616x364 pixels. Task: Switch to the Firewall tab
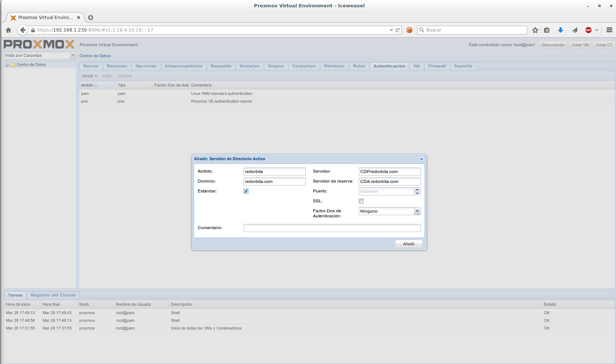coord(437,66)
